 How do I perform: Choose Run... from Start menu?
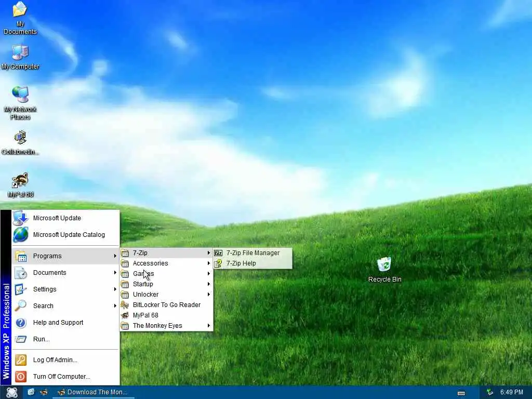66,339
